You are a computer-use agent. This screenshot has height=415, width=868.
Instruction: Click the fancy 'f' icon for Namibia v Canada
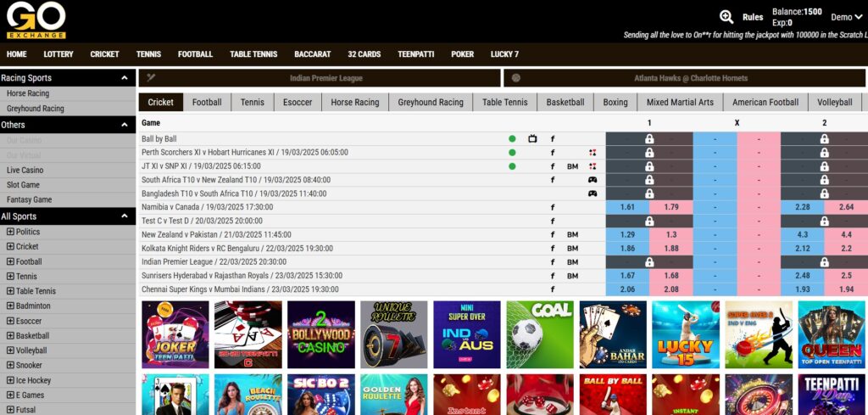[x=553, y=207]
